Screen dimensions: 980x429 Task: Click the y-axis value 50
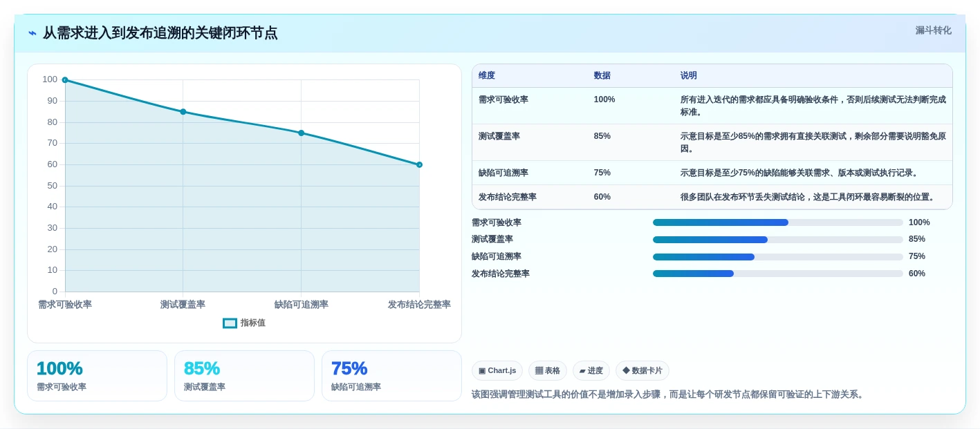(x=53, y=186)
